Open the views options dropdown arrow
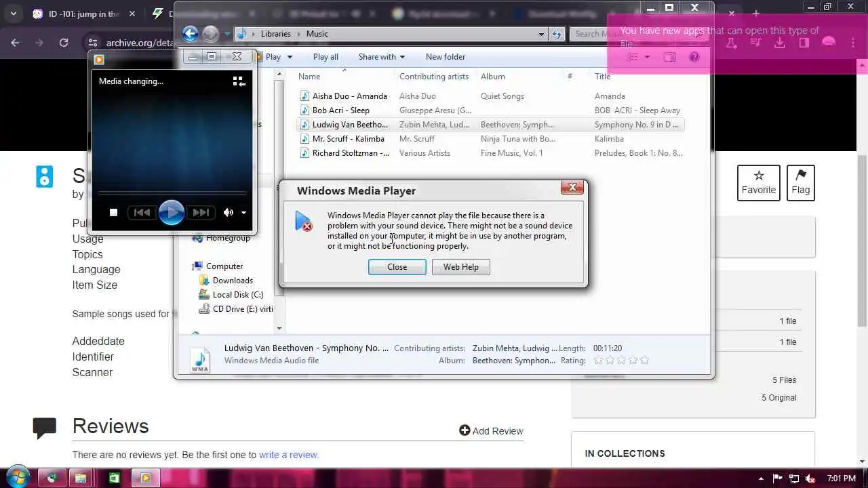 pos(647,57)
